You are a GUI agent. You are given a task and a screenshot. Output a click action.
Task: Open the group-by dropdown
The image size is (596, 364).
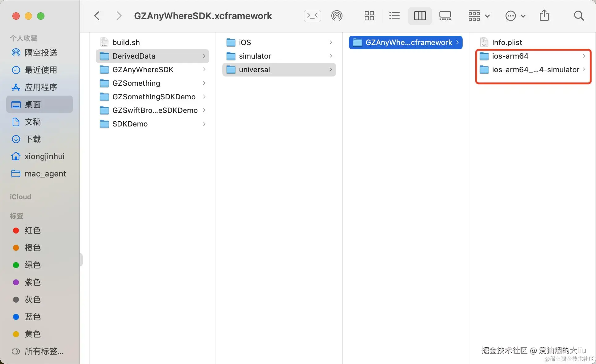pos(479,16)
